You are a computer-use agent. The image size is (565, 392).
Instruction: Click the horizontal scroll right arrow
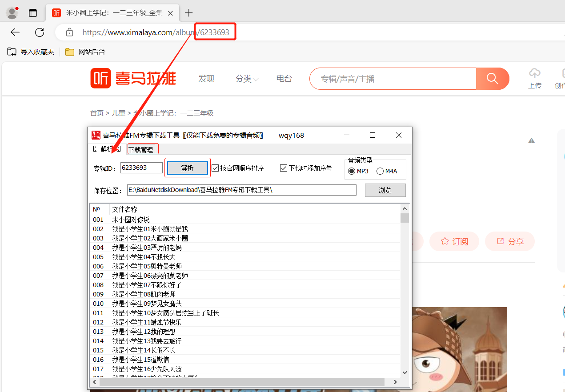click(396, 382)
